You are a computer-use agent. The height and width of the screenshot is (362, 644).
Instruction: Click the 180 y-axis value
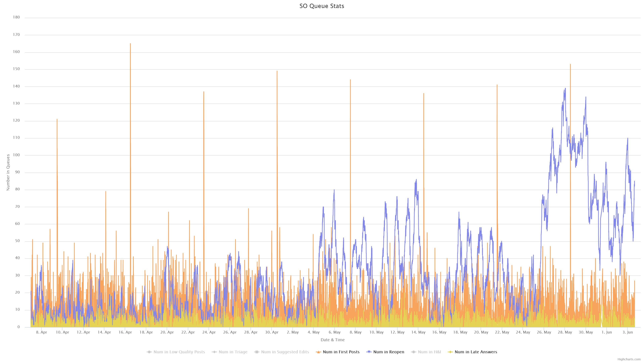point(16,17)
